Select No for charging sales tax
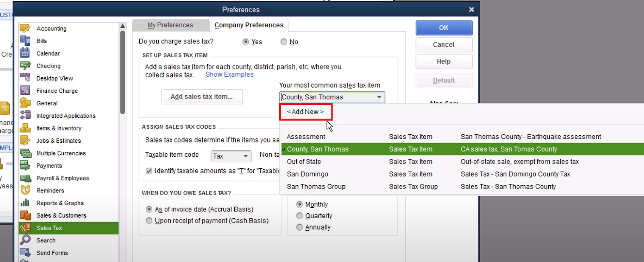644x262 pixels. point(284,42)
